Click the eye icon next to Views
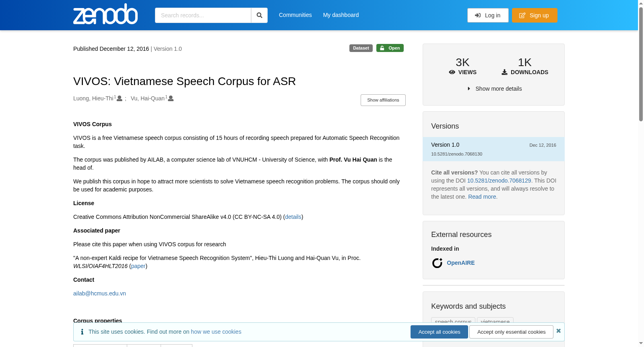 [x=452, y=72]
